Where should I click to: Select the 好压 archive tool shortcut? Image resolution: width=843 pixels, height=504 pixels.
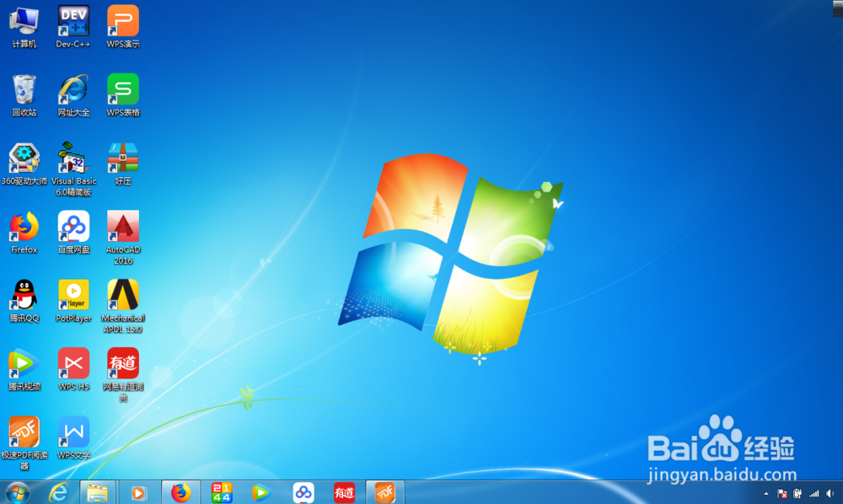(x=123, y=164)
